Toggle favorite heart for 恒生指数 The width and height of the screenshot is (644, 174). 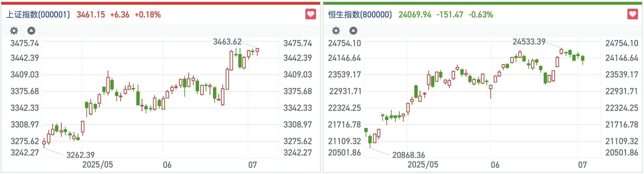(x=632, y=14)
